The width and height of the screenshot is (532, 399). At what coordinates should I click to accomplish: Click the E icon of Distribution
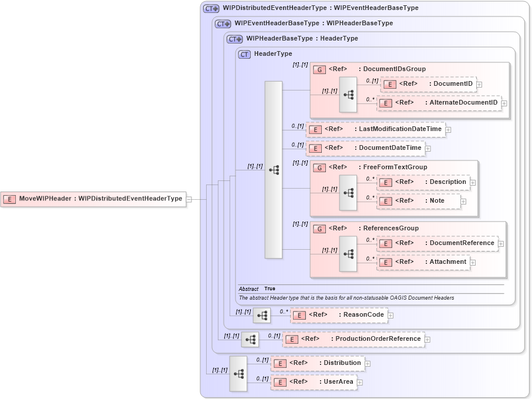pyautogui.click(x=279, y=363)
